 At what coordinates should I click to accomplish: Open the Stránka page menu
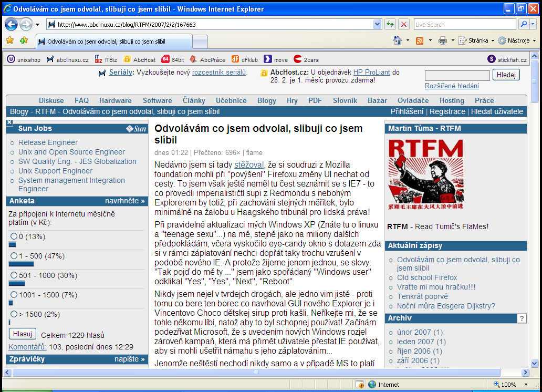tap(476, 40)
